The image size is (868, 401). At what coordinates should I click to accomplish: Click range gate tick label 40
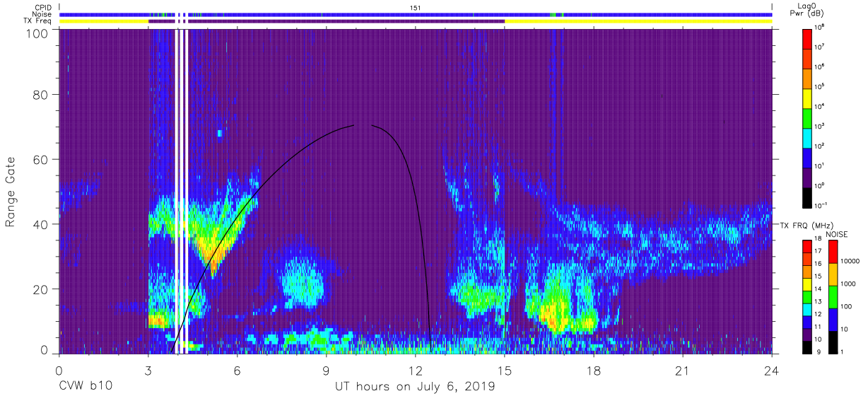click(40, 224)
